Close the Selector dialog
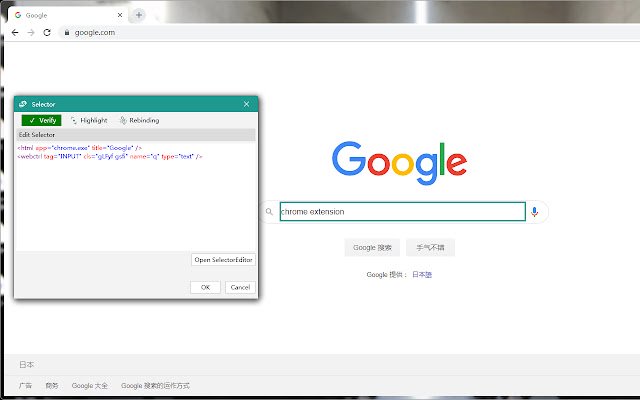Viewport: 640px width, 400px height. 246,104
